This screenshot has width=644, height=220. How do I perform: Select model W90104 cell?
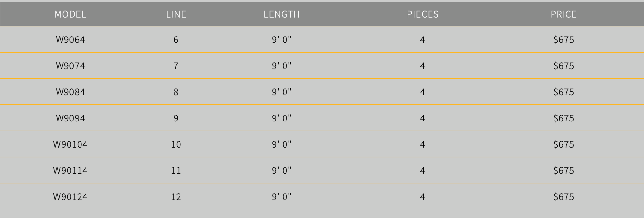(x=70, y=144)
